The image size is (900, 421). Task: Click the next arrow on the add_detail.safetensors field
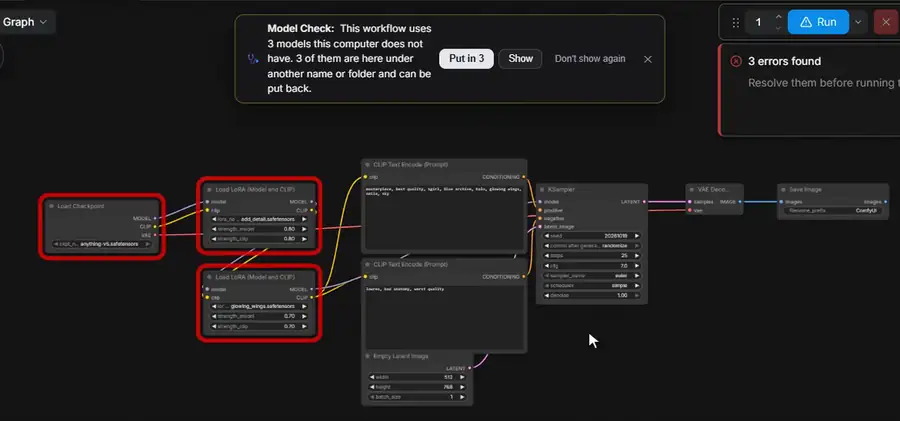(x=304, y=219)
